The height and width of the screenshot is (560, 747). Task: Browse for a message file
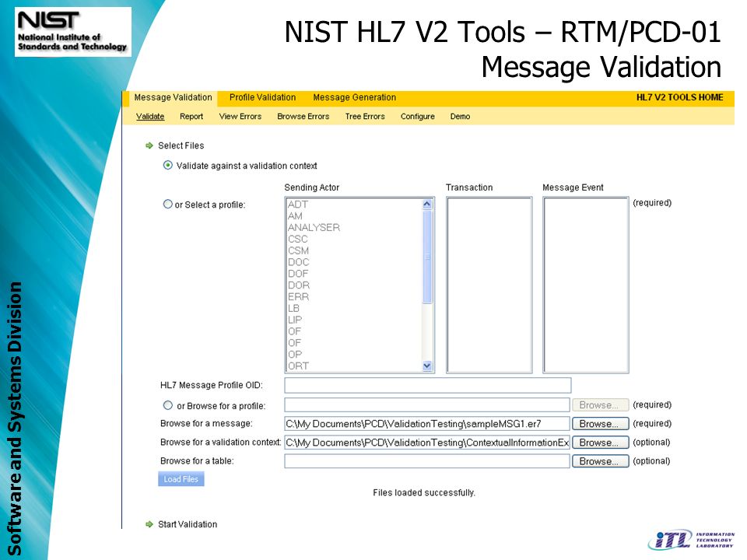(600, 424)
